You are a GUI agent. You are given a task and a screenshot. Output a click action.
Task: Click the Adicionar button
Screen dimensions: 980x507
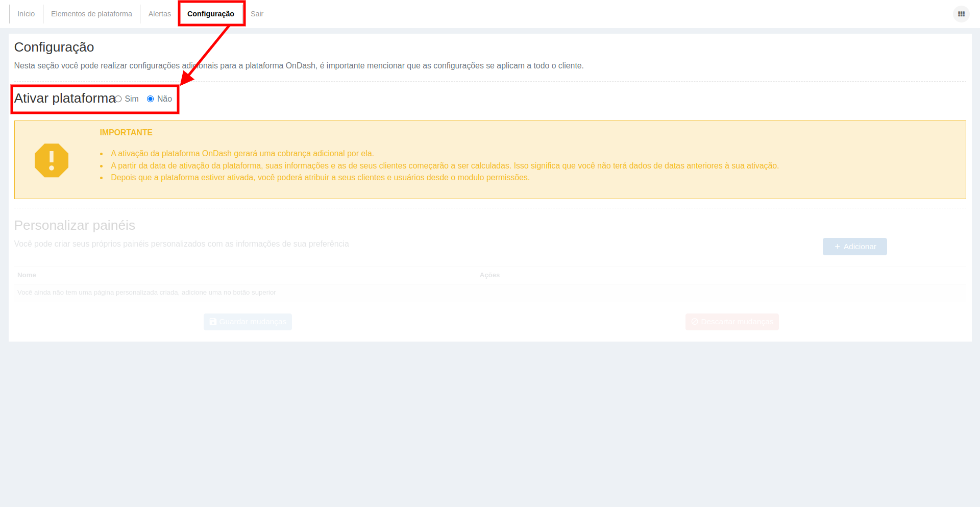point(854,247)
